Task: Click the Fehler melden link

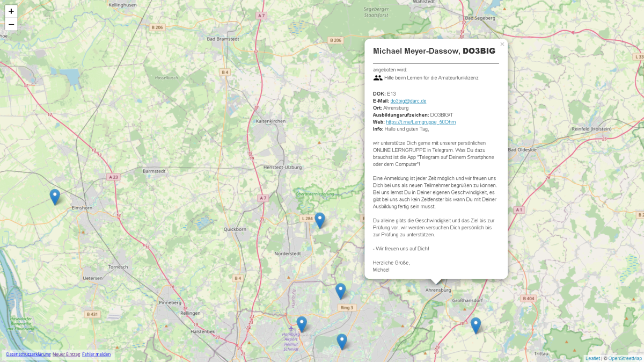Action: pyautogui.click(x=97, y=354)
